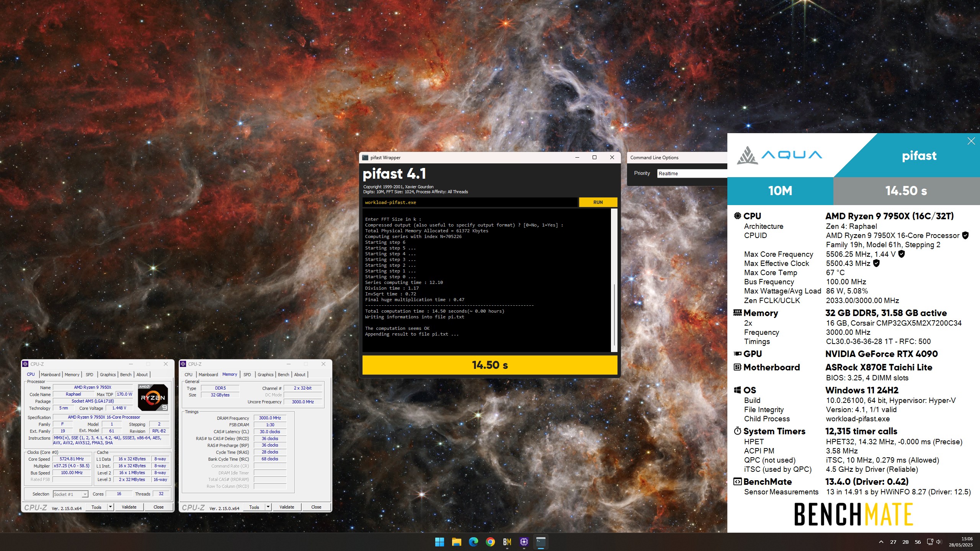This screenshot has height=551, width=980.
Task: Click the 10M digits tile in BenchMate
Action: (780, 191)
